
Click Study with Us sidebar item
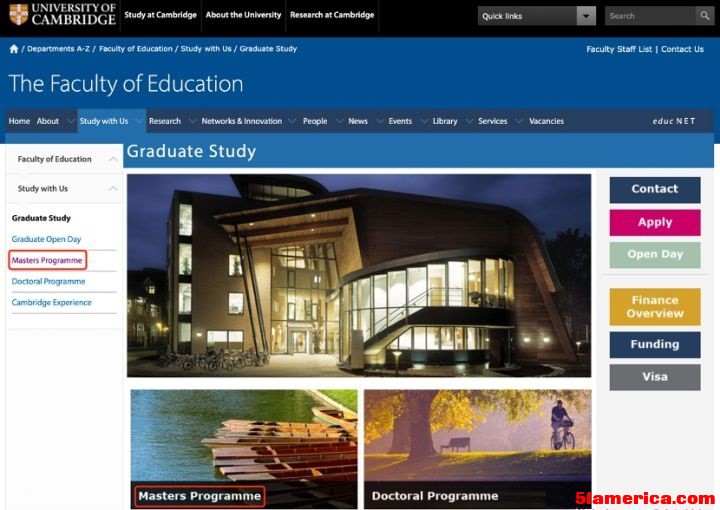pyautogui.click(x=43, y=189)
